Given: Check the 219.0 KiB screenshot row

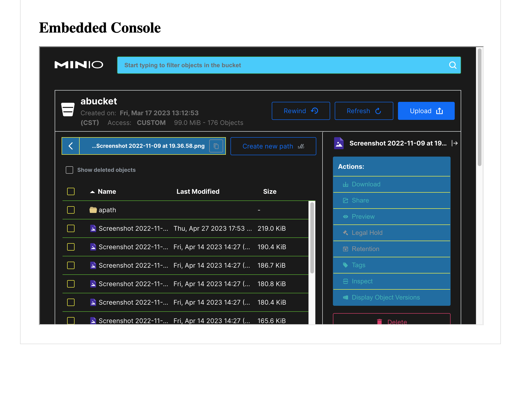Looking at the screenshot, I should click(71, 228).
